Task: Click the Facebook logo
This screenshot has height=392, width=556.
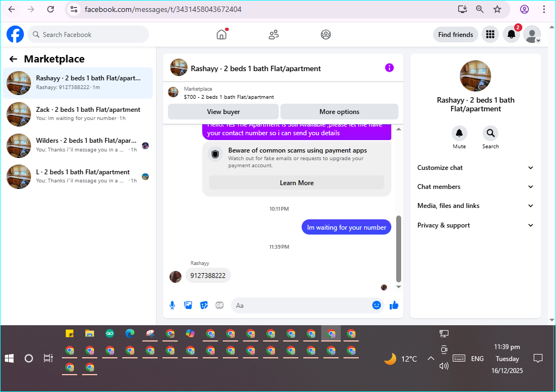Action: 15,34
